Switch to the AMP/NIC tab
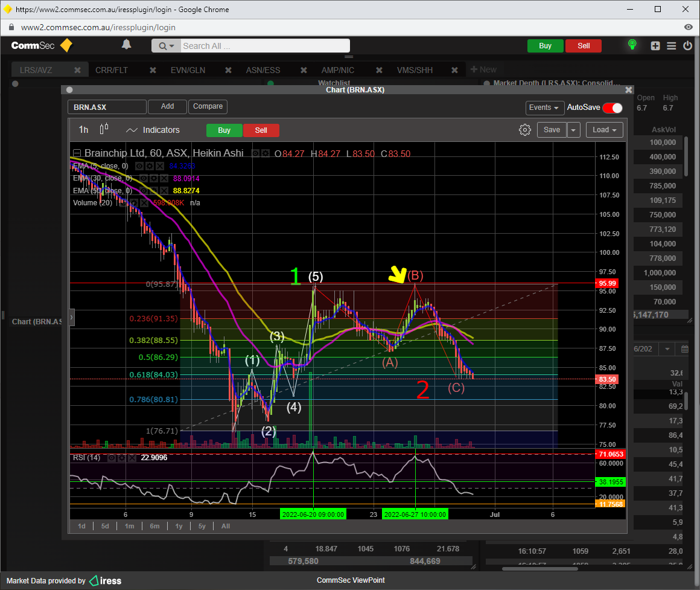The height and width of the screenshot is (590, 700). 338,70
